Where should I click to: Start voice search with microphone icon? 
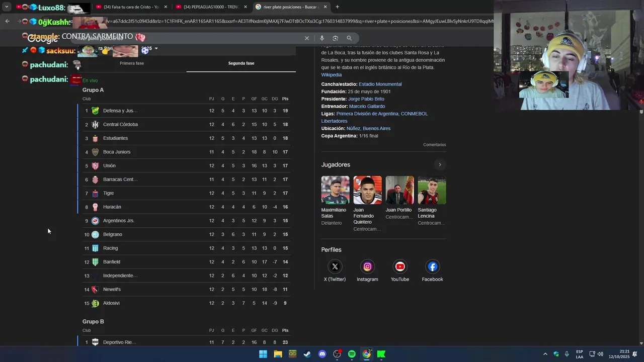321,38
